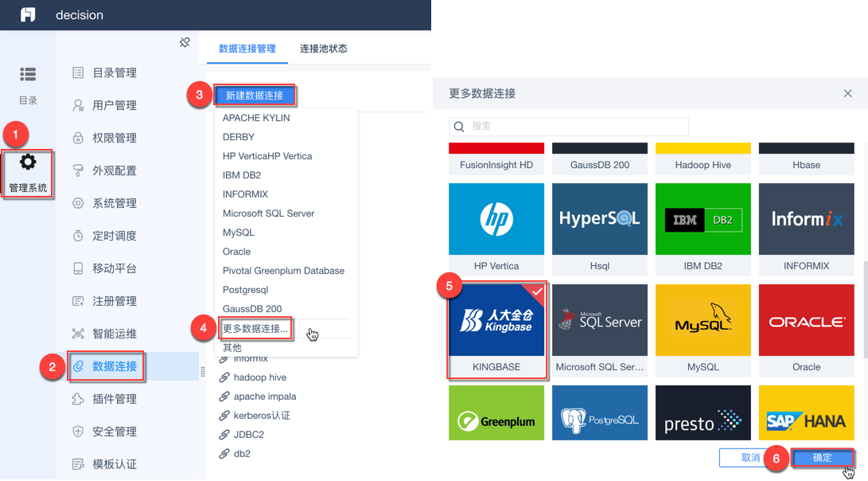Select the Hbase tile
The height and width of the screenshot is (481, 868).
(807, 159)
